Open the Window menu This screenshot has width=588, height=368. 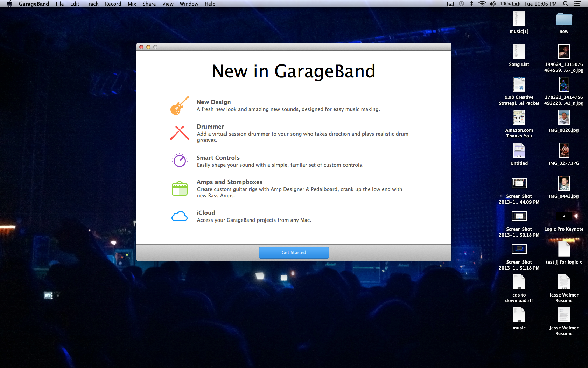tap(189, 4)
